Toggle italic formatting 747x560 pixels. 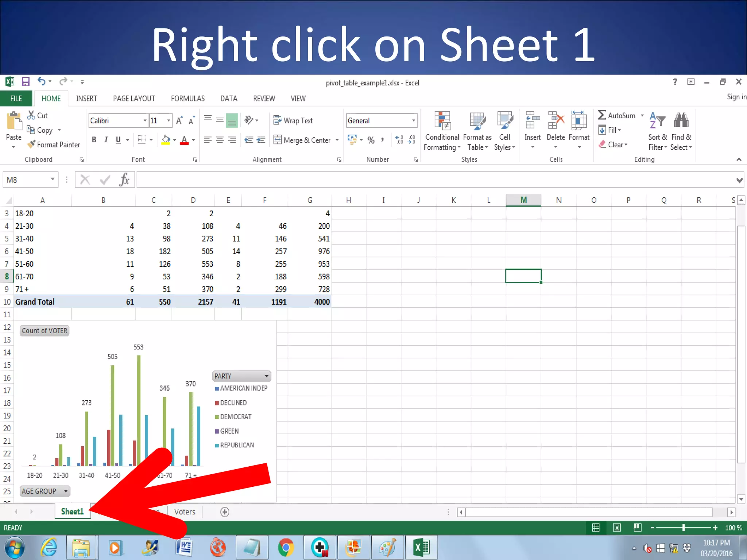click(x=106, y=140)
